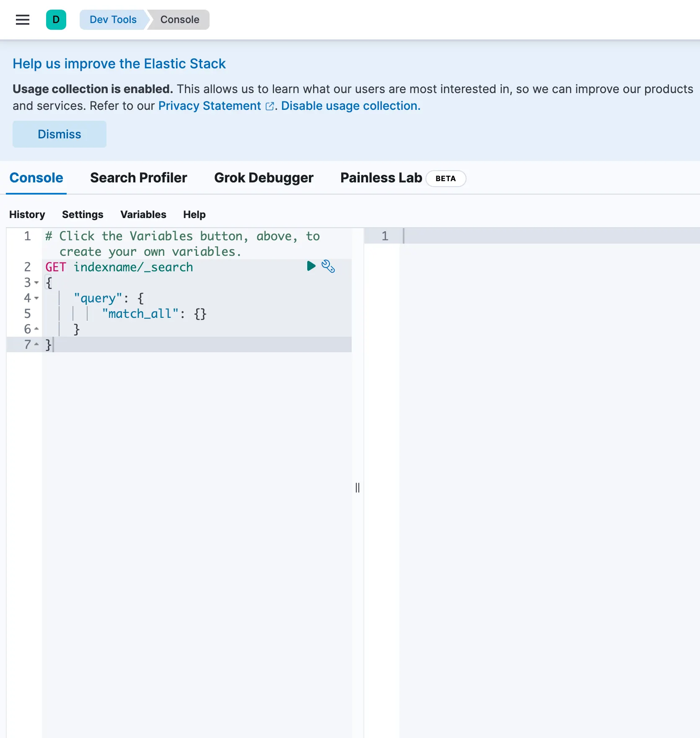Click the BETA badge next to Painless Lab
Viewport: 700px width, 738px height.
click(x=446, y=179)
